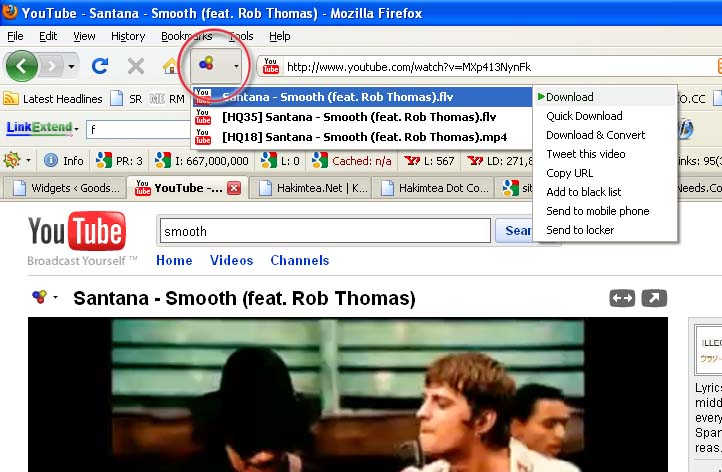Open the SR bookmark
Image resolution: width=722 pixels, height=472 pixels.
126,99
